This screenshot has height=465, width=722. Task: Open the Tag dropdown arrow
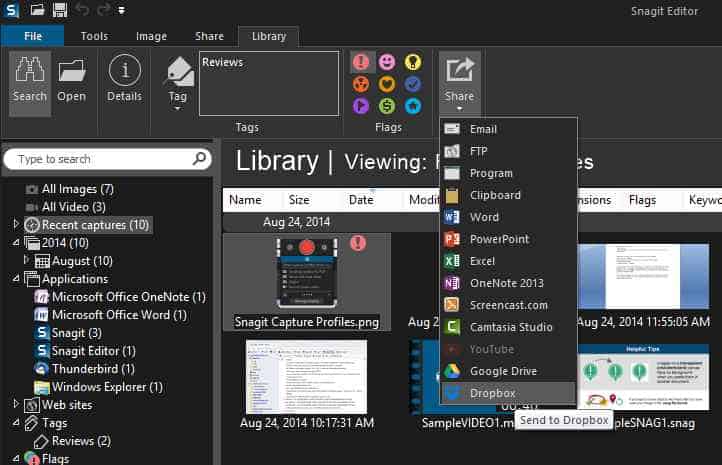pos(178,108)
